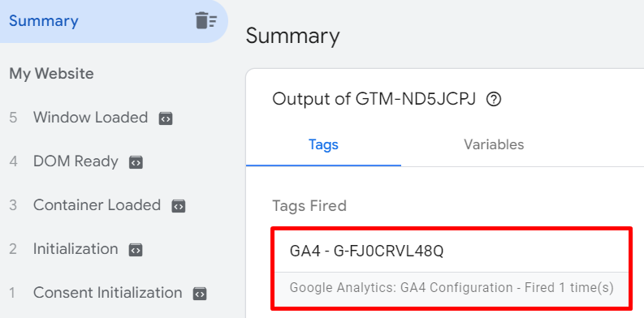Click the Summary page title heading
The height and width of the screenshot is (318, 644).
[x=292, y=37]
